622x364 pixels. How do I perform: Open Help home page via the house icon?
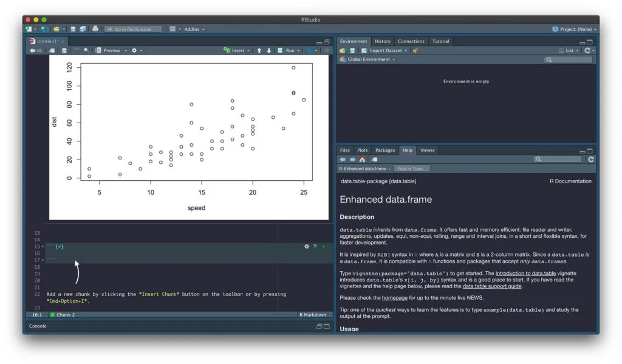tap(362, 159)
